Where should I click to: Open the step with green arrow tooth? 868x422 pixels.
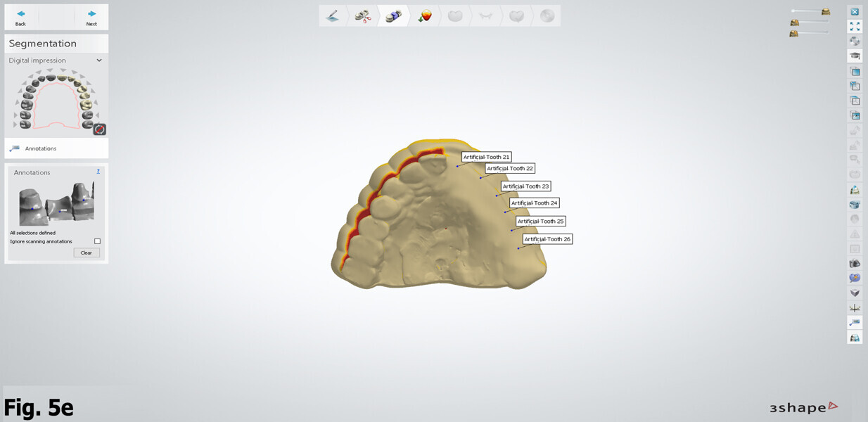pyautogui.click(x=424, y=15)
